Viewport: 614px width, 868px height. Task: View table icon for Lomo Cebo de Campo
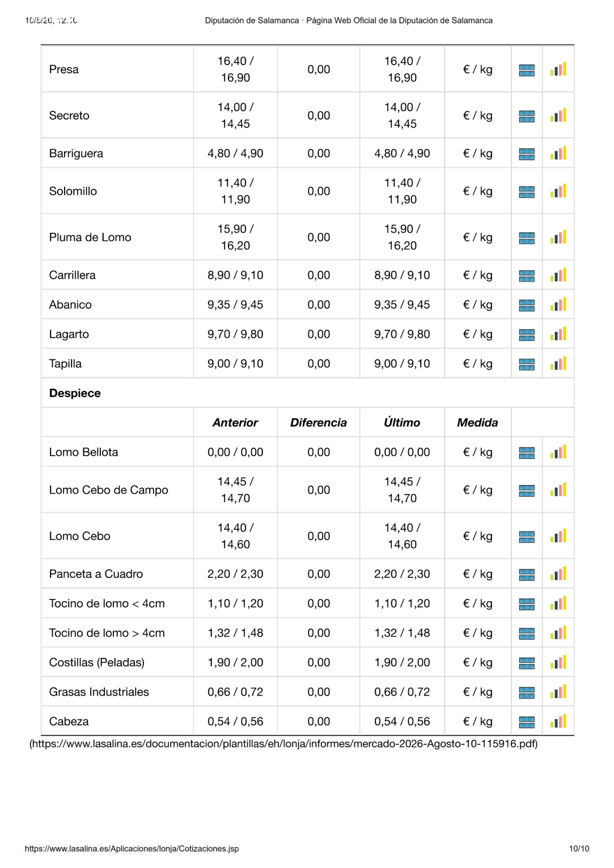click(527, 491)
